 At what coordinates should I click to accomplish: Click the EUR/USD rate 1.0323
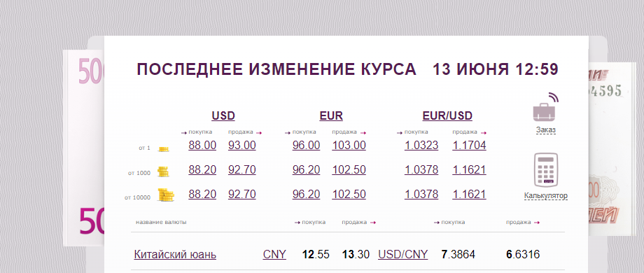(x=421, y=146)
